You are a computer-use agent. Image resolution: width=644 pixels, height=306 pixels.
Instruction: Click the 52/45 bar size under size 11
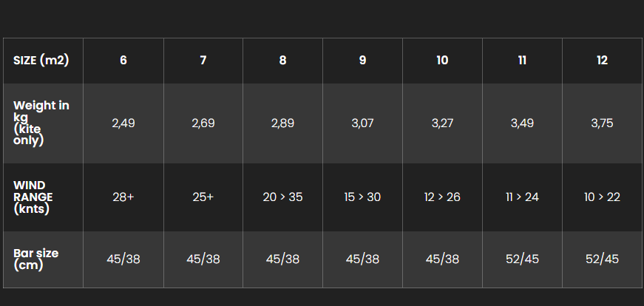[522, 259]
